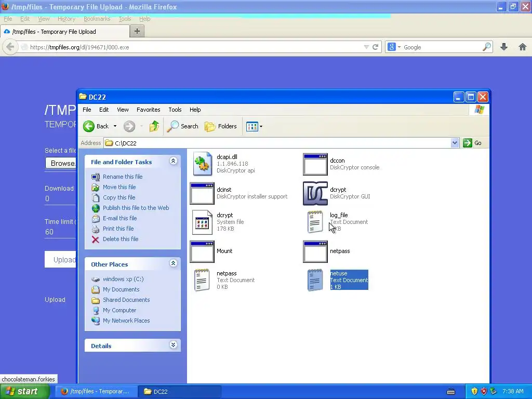Open the Explorer address bar dropdown
Image resolution: width=532 pixels, height=399 pixels.
click(455, 143)
